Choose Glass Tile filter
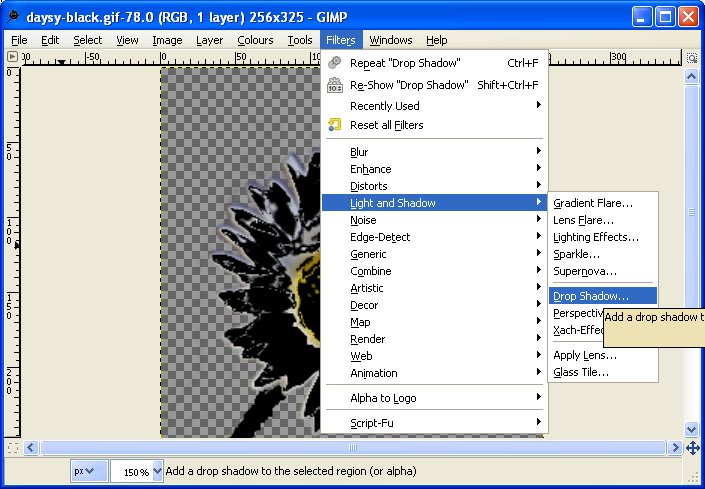This screenshot has width=705, height=489. [603, 372]
